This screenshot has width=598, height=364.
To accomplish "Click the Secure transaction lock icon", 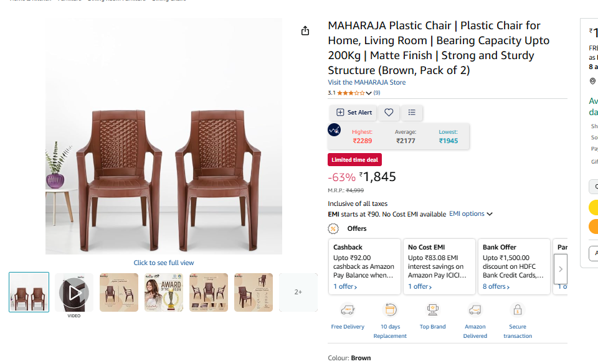I will coord(518,310).
